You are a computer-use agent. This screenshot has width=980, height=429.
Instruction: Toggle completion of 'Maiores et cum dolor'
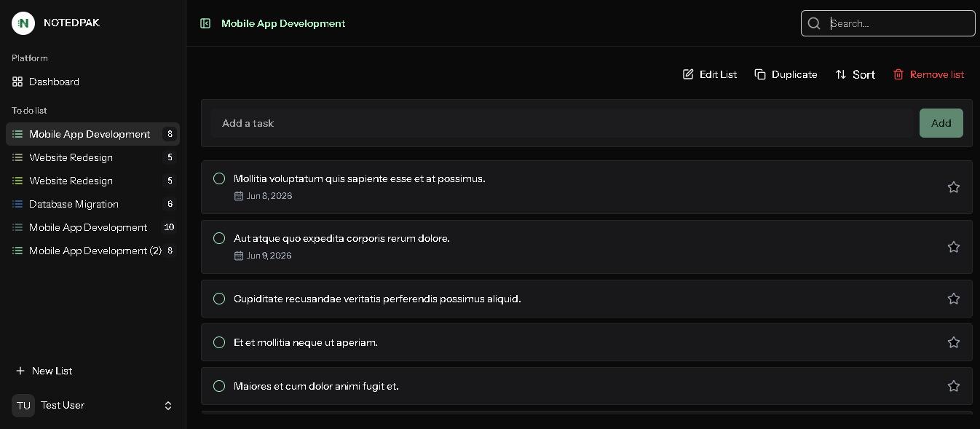click(x=219, y=386)
